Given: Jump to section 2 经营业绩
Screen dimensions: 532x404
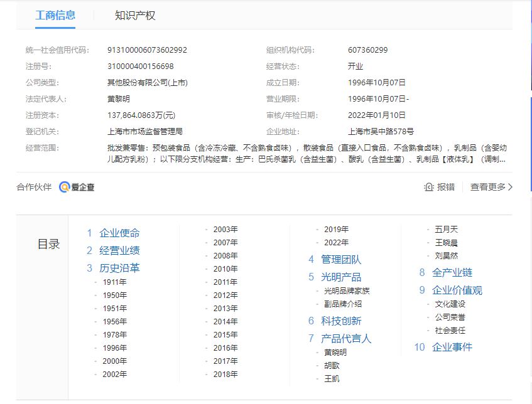Looking at the screenshot, I should (119, 250).
